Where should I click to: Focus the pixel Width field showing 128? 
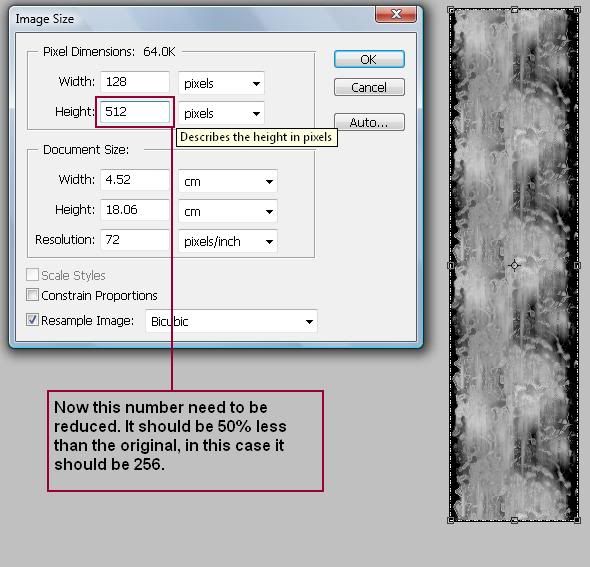pos(135,82)
